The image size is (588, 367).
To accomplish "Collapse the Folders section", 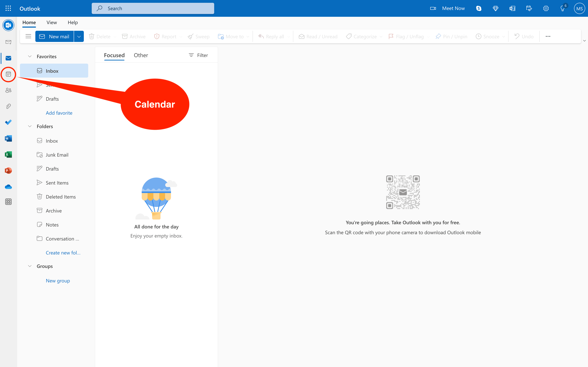I will (30, 126).
